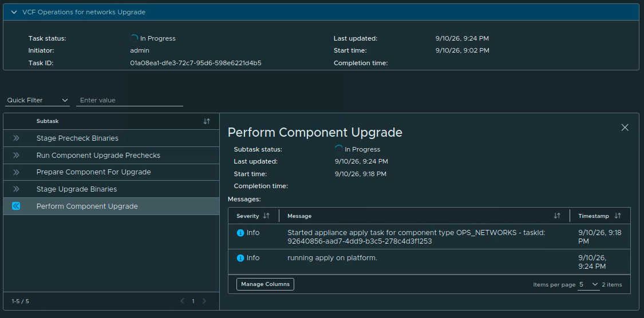The height and width of the screenshot is (318, 644).
Task: Collapse the VCF Operations for networks Upgrade section
Action: (x=14, y=13)
